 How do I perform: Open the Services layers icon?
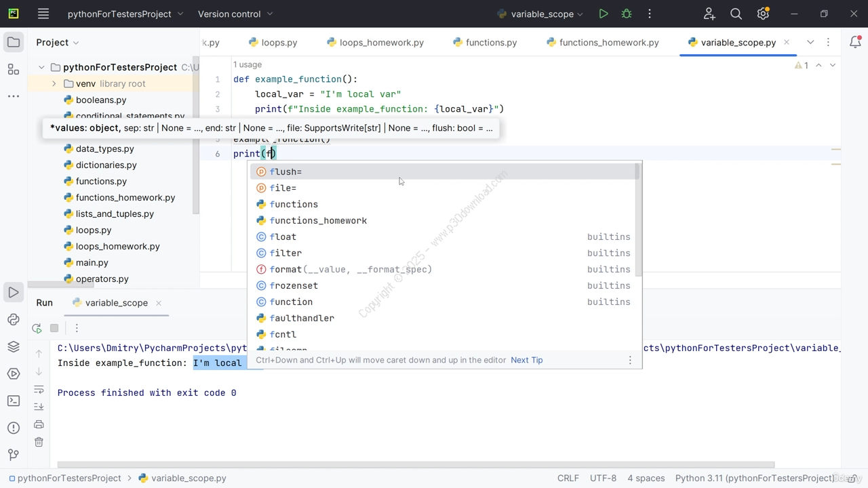(x=14, y=347)
